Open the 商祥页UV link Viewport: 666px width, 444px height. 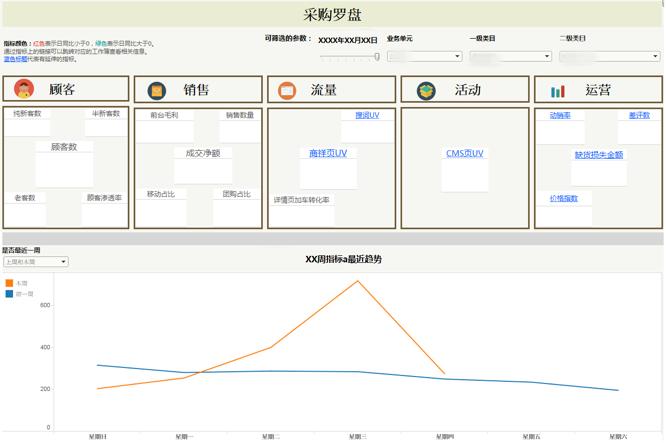point(328,153)
